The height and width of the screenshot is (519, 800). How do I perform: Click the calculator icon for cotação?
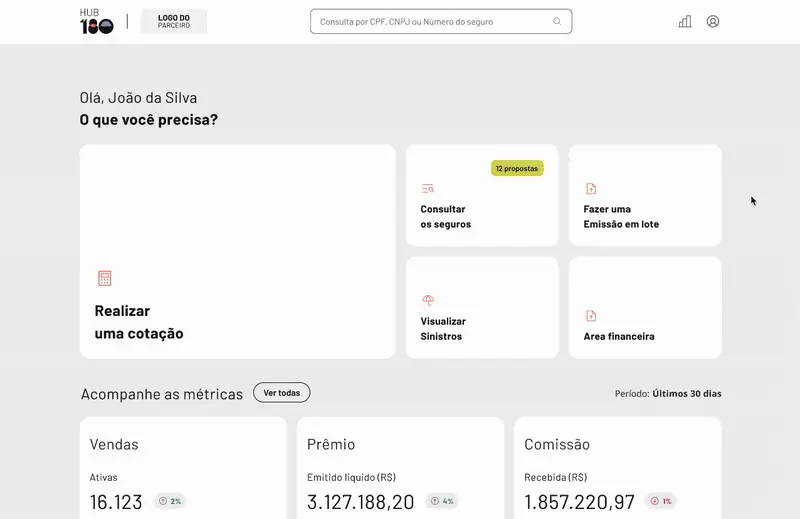point(105,278)
